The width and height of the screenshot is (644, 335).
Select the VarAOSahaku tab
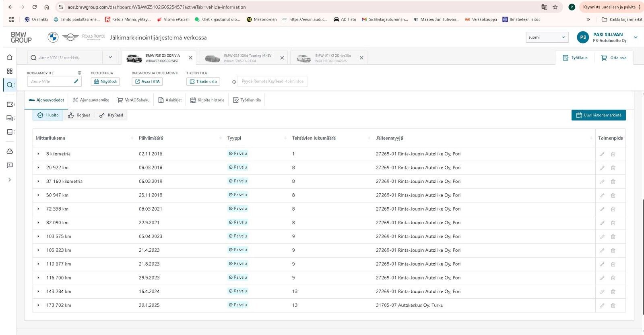pyautogui.click(x=133, y=100)
